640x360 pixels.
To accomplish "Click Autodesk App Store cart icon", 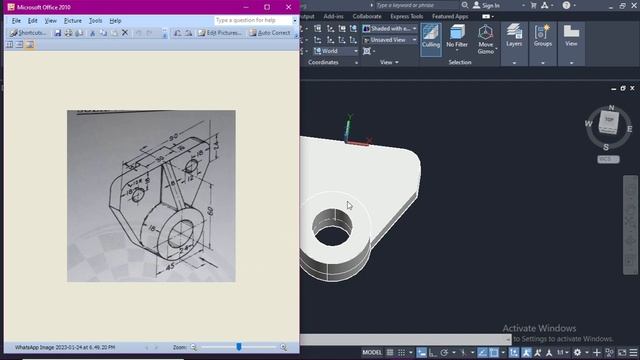I will point(533,5).
